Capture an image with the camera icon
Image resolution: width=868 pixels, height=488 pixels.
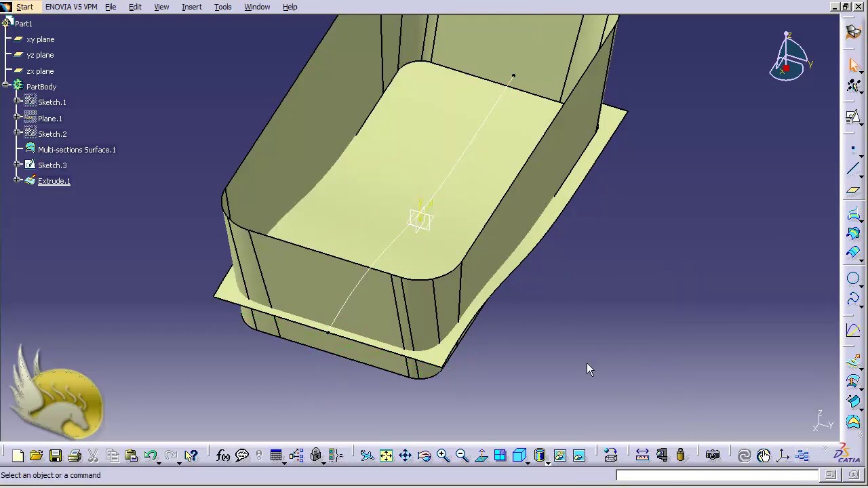712,456
